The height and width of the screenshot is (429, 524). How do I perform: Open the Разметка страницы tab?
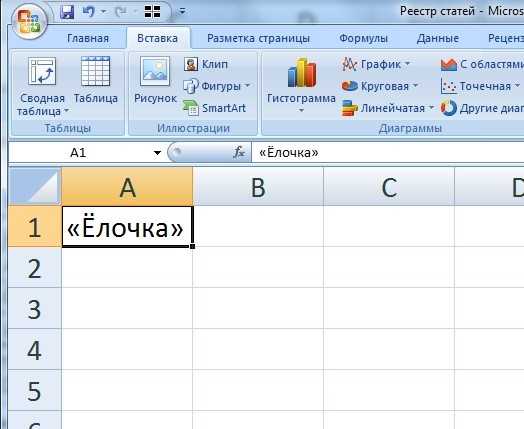click(x=258, y=38)
